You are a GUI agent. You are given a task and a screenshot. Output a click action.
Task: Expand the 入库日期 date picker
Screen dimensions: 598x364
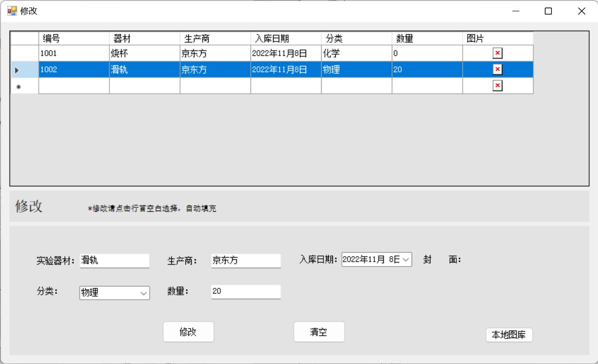tap(406, 260)
